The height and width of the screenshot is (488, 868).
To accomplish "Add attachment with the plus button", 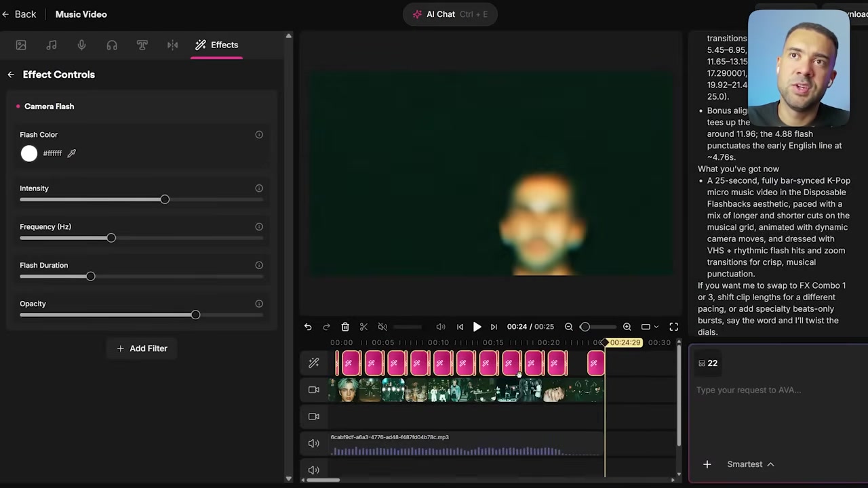I will click(x=707, y=464).
